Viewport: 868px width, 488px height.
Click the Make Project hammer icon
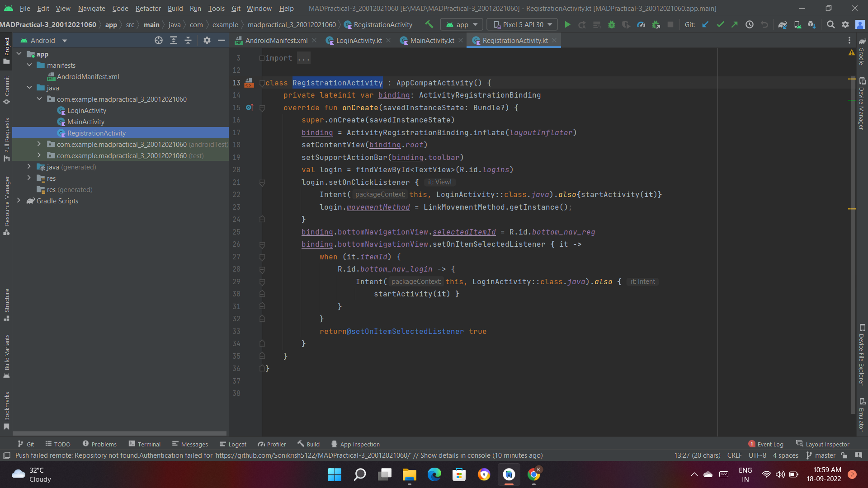[429, 25]
